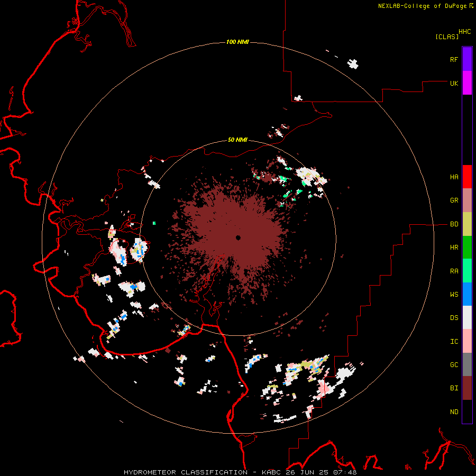This screenshot has width=476, height=476.
Task: Click the '50 NMI' range ring label
Action: click(x=237, y=140)
